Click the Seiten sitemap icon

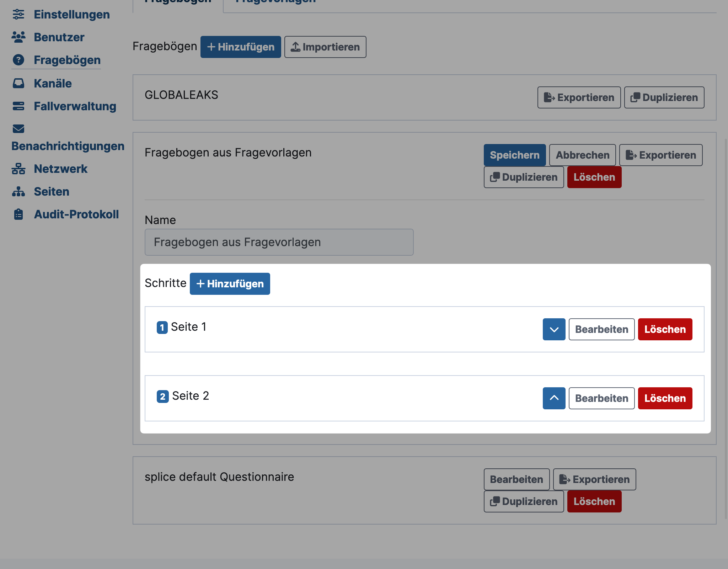tap(18, 192)
